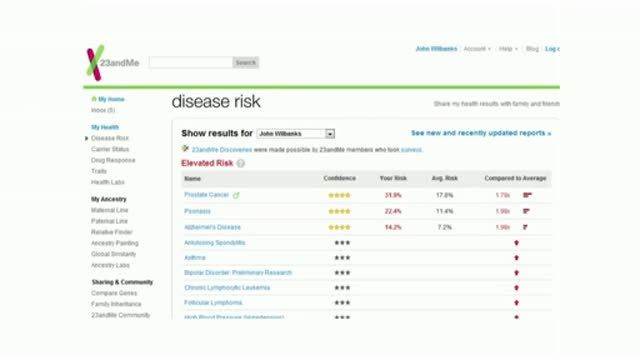
Task: Click the elevated-risk arrow in the Asthma row
Action: click(x=516, y=258)
